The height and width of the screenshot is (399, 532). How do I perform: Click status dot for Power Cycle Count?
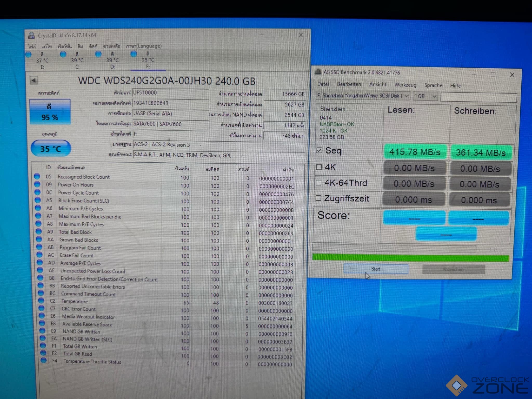[x=37, y=192]
